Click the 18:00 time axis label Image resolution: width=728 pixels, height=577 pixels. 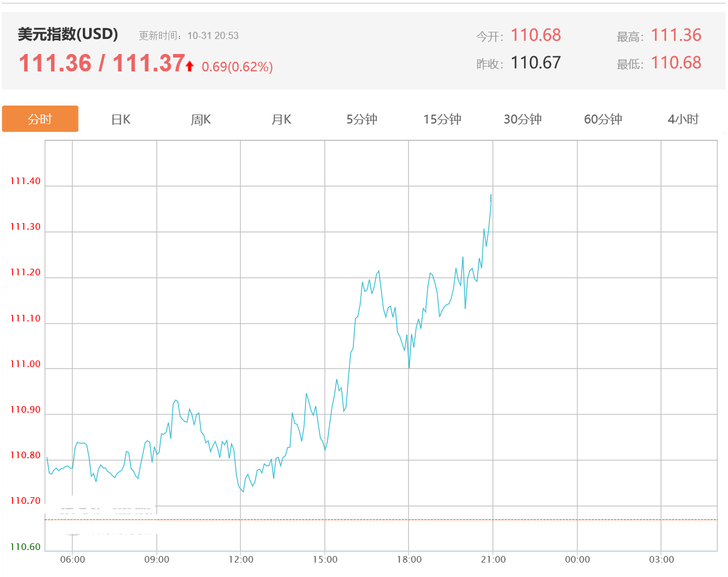pos(409,560)
